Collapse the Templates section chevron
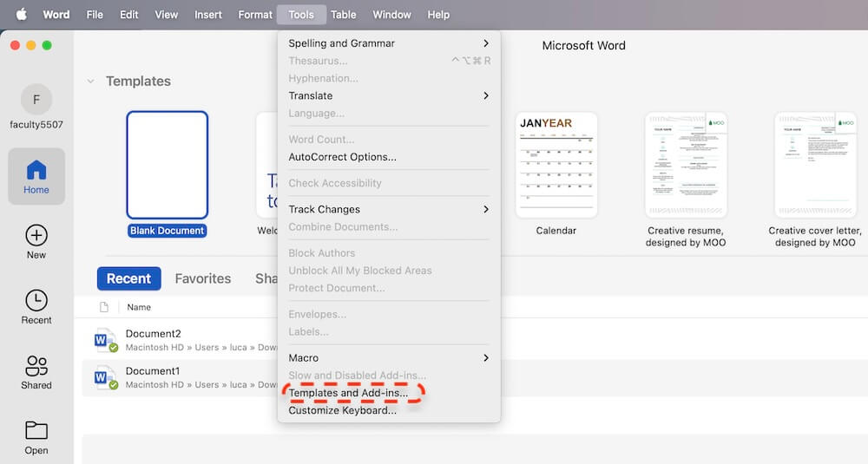The width and height of the screenshot is (868, 464). [90, 82]
